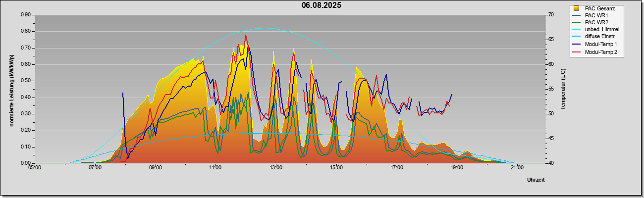Click the 13:00 time axis label
644x198 pixels.
click(x=275, y=168)
